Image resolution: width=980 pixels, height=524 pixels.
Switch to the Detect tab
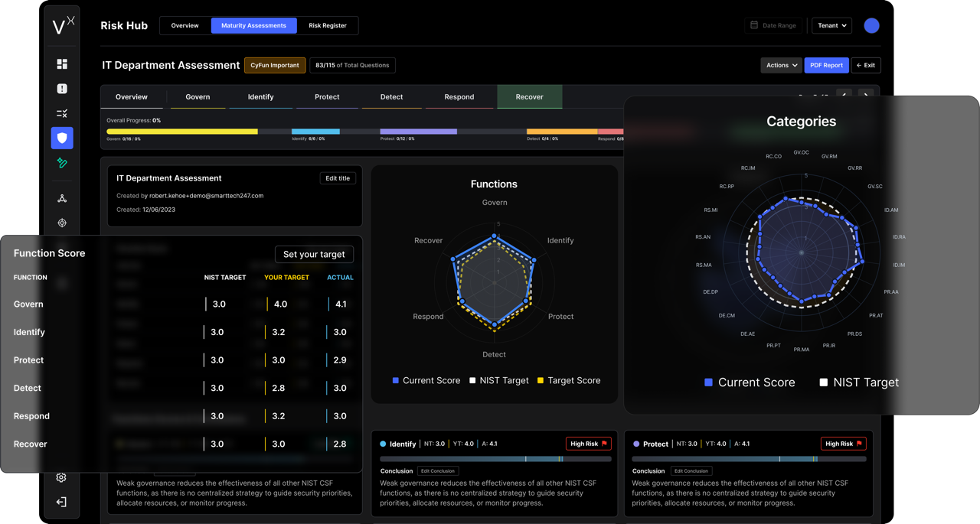[391, 97]
